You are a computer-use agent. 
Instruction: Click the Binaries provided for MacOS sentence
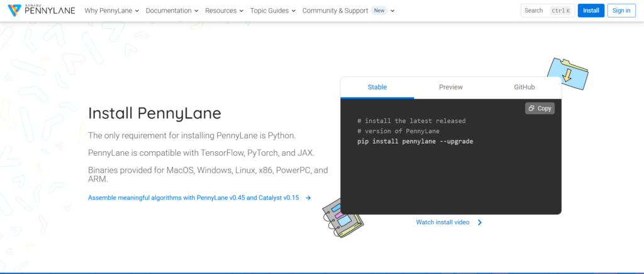208,175
